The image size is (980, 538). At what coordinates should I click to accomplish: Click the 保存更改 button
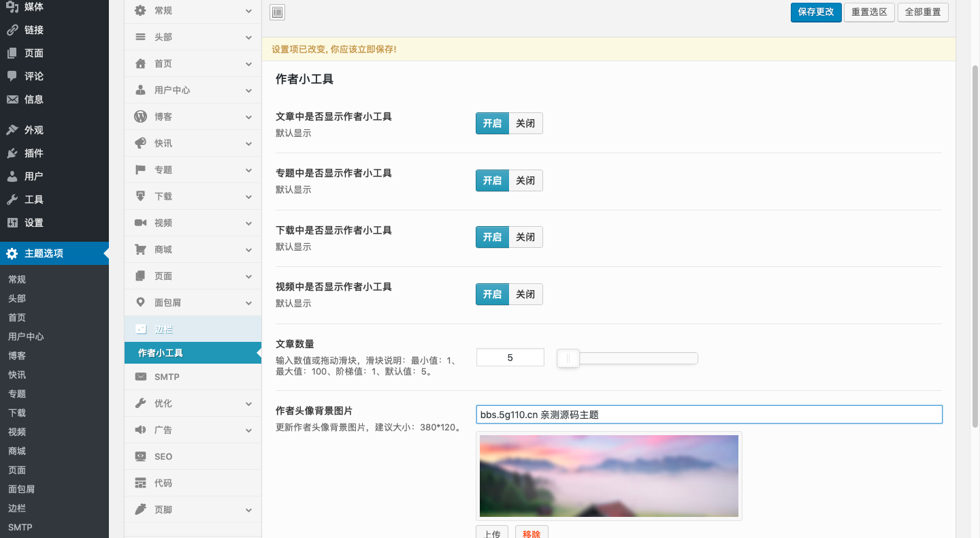tap(816, 12)
